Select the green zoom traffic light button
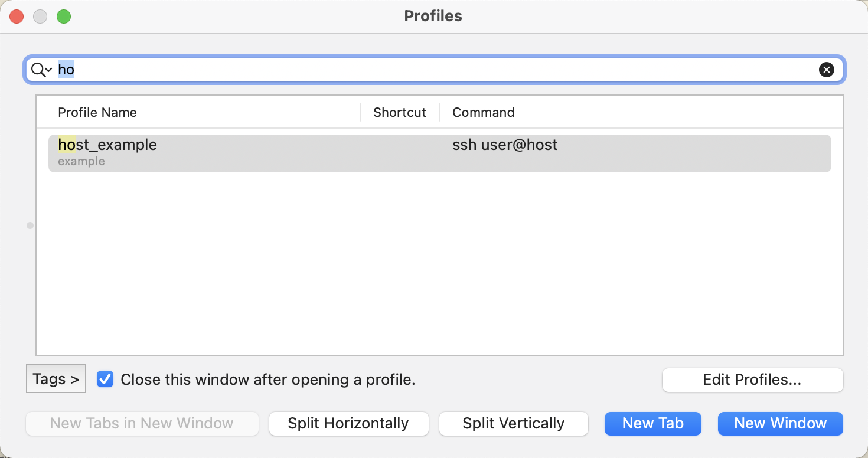Screen dimensions: 868x458 pos(64,17)
